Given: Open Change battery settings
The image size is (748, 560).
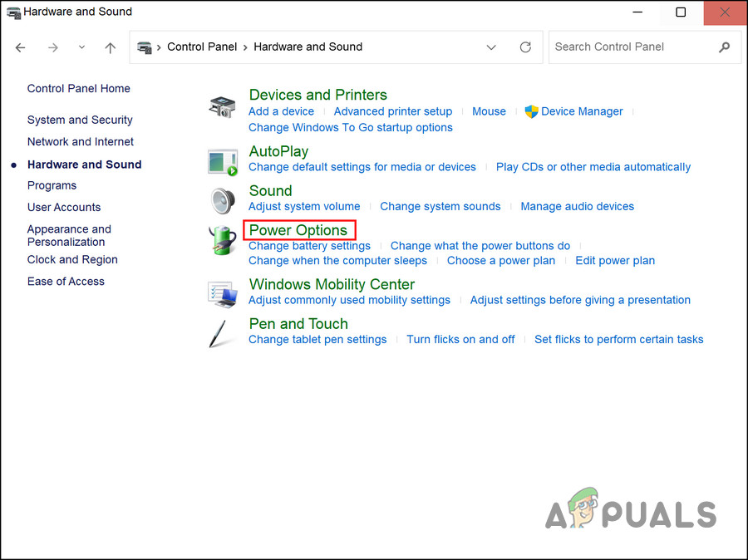Looking at the screenshot, I should tap(308, 246).
